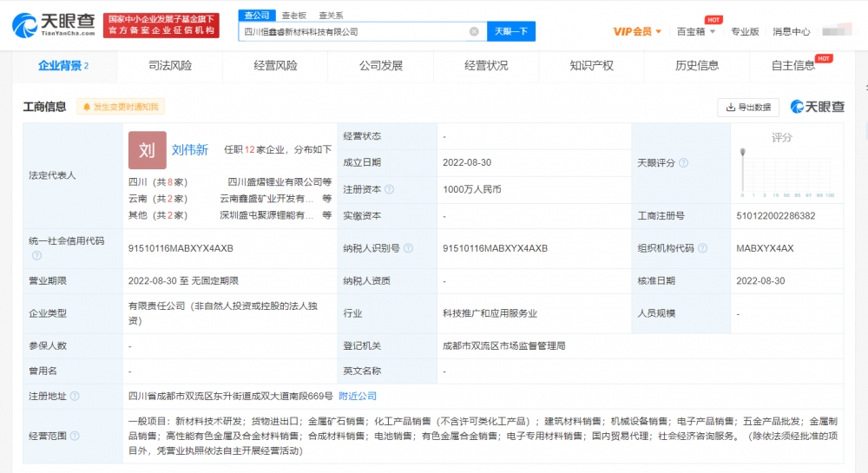Click the help icon beside 经营范围

[75, 436]
